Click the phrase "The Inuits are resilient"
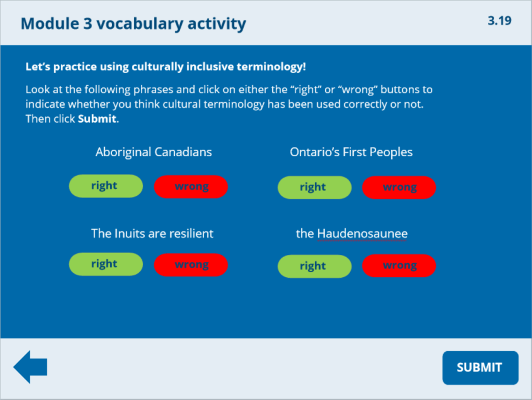Image resolution: width=532 pixels, height=400 pixels. (x=152, y=233)
